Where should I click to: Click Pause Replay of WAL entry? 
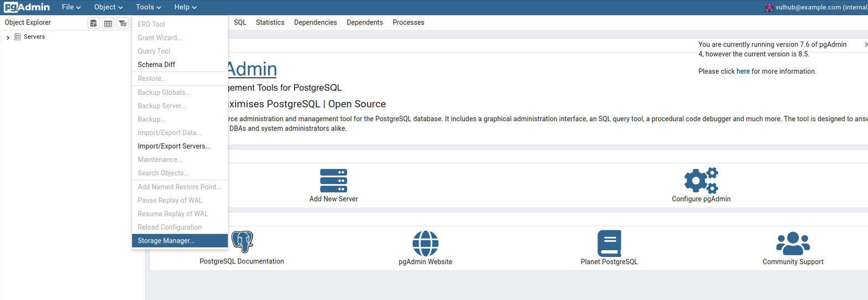pos(180,200)
